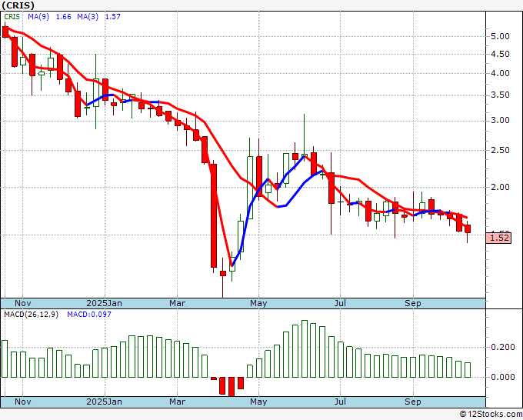
Task: Click the last red candlestick near 1.52
Action: [x=468, y=229]
